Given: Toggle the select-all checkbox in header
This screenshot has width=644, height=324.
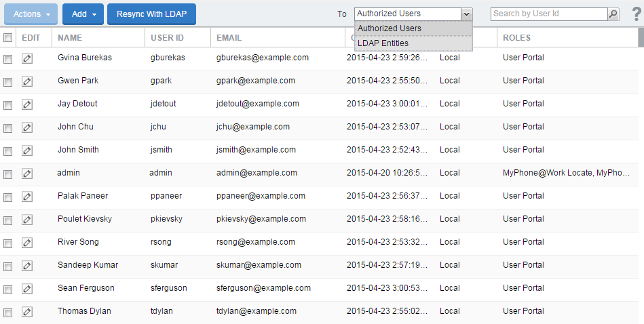Looking at the screenshot, I should pos(7,38).
